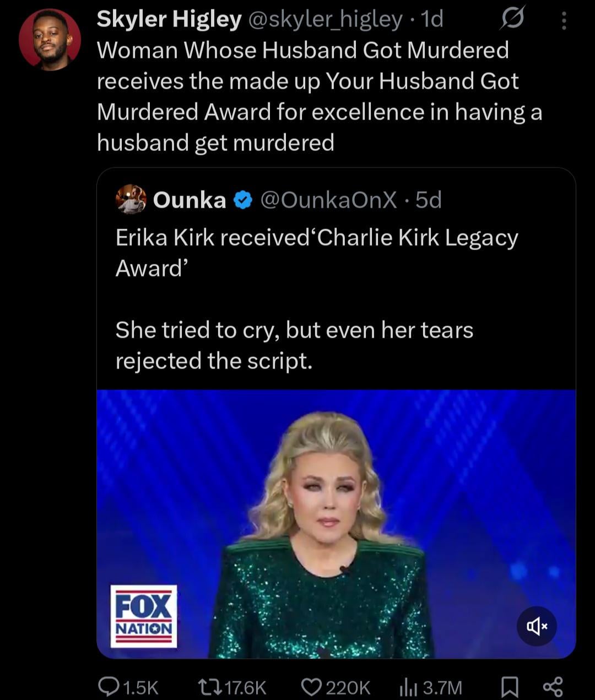Open Ounka's small avatar in quoted post

point(131,199)
